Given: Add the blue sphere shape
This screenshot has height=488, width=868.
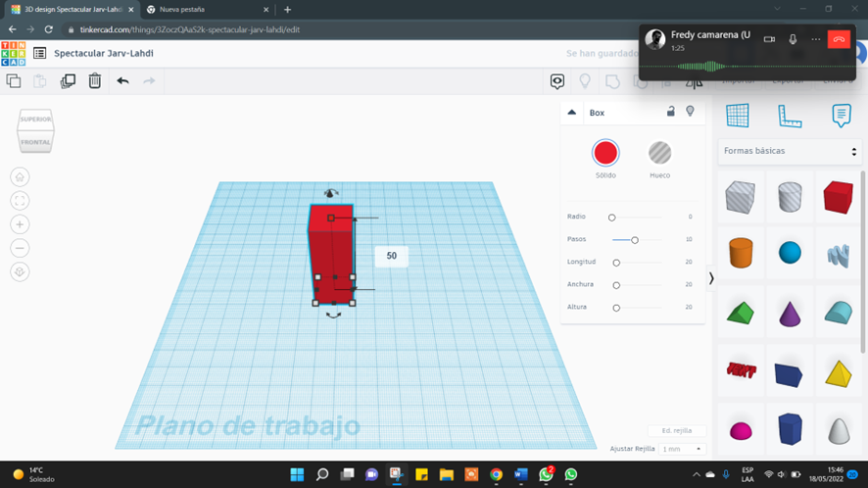Looking at the screenshot, I should 790,253.
